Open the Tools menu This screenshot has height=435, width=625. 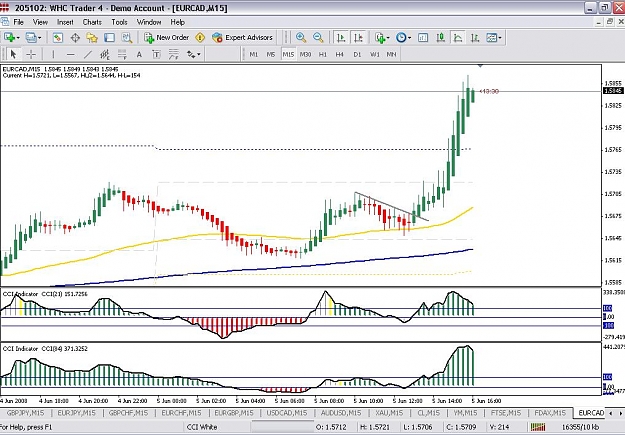pyautogui.click(x=119, y=22)
